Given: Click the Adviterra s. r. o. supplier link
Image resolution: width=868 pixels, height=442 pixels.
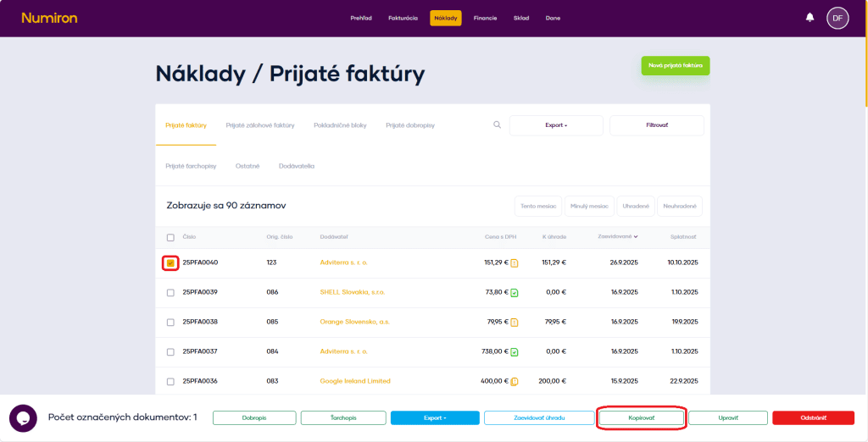Looking at the screenshot, I should click(x=343, y=262).
